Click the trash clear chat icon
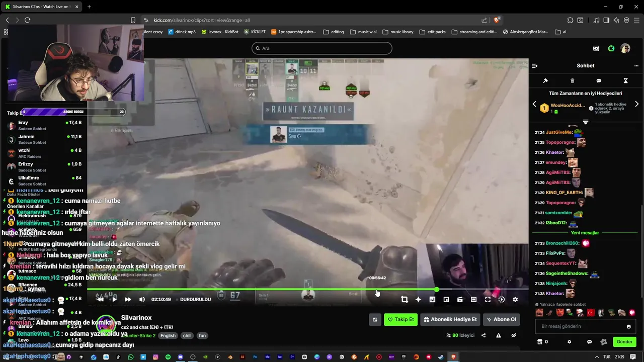The height and width of the screenshot is (362, 644). coord(572,80)
